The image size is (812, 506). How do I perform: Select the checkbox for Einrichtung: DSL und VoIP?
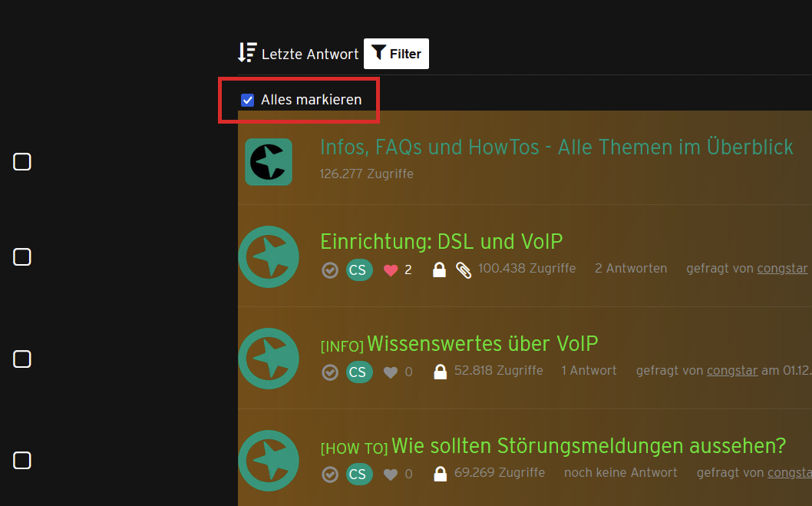click(x=21, y=257)
